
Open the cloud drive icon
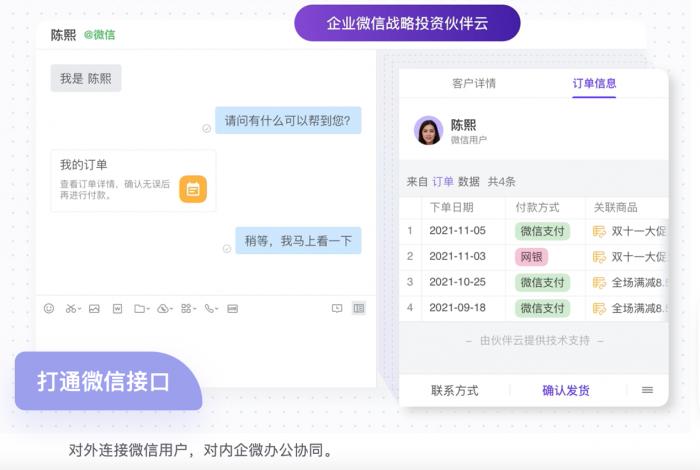pyautogui.click(x=163, y=308)
